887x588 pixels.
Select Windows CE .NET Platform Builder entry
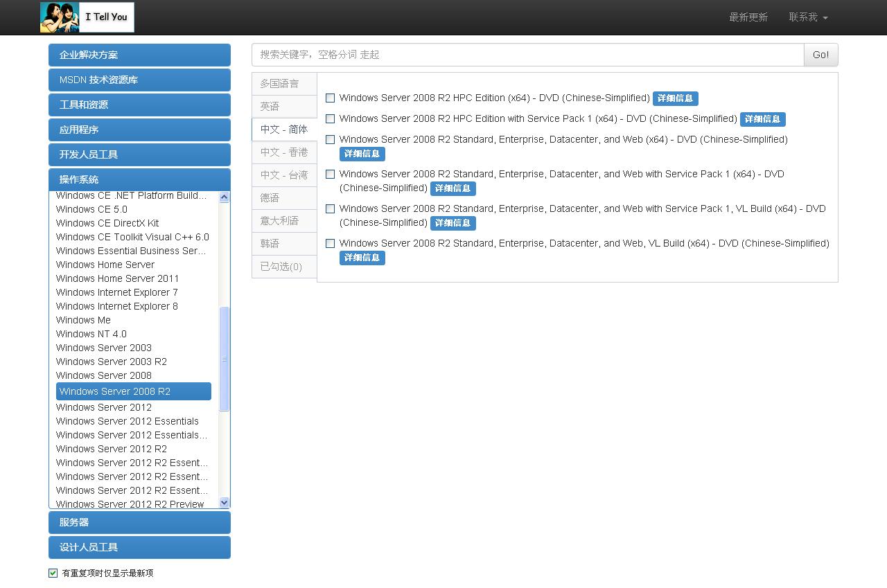132,195
